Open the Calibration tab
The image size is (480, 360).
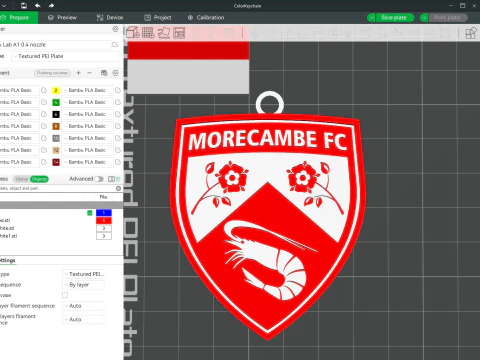click(x=206, y=18)
